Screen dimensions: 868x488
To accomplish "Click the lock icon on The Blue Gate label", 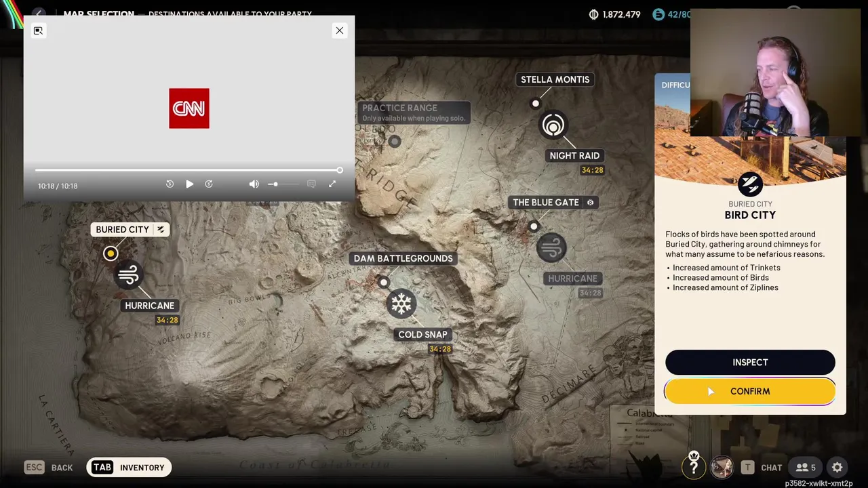I will tap(590, 202).
